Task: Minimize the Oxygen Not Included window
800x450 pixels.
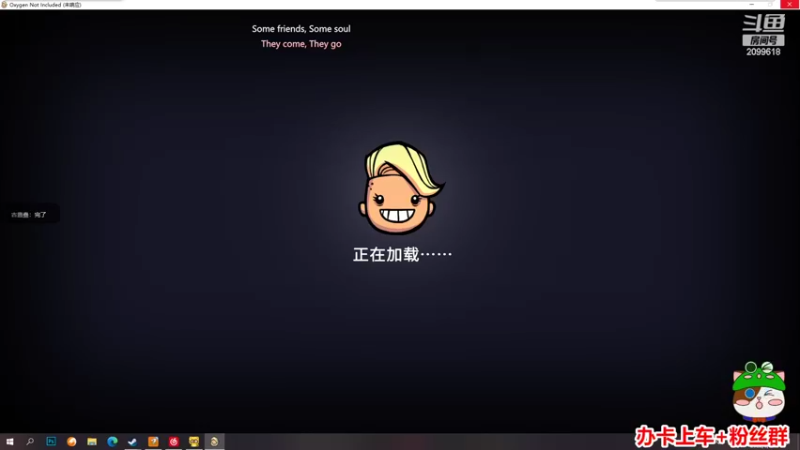Action: [752, 4]
